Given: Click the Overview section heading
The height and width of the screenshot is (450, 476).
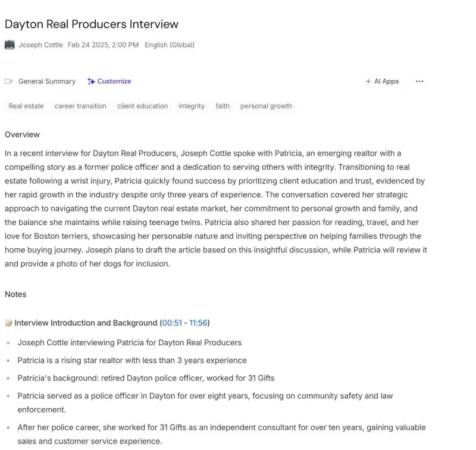Looking at the screenshot, I should tap(22, 135).
